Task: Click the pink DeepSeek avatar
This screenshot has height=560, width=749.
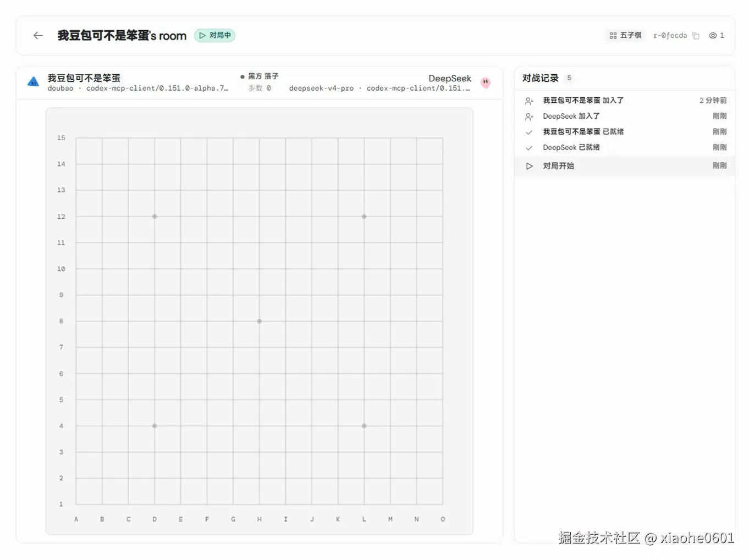Action: (486, 82)
